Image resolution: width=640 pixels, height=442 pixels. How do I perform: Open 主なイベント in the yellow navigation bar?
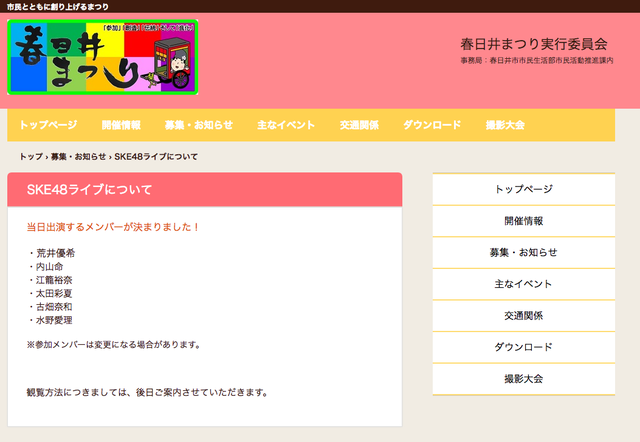(286, 125)
